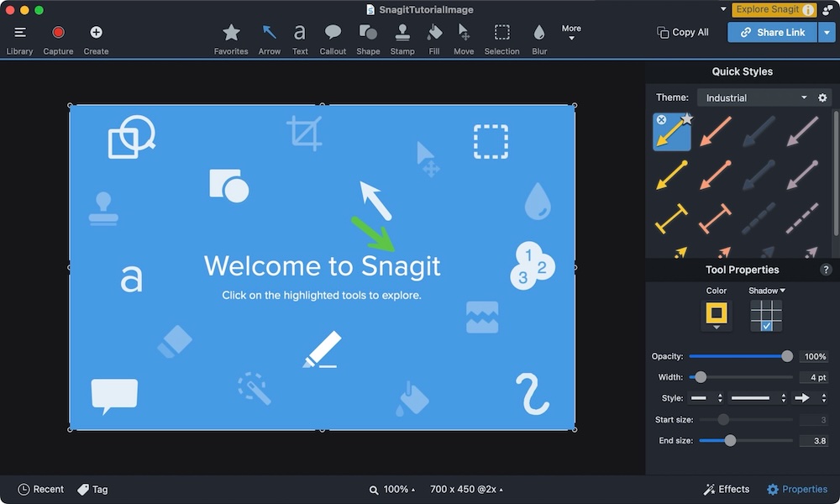Adjust the Width slider handle

[701, 377]
